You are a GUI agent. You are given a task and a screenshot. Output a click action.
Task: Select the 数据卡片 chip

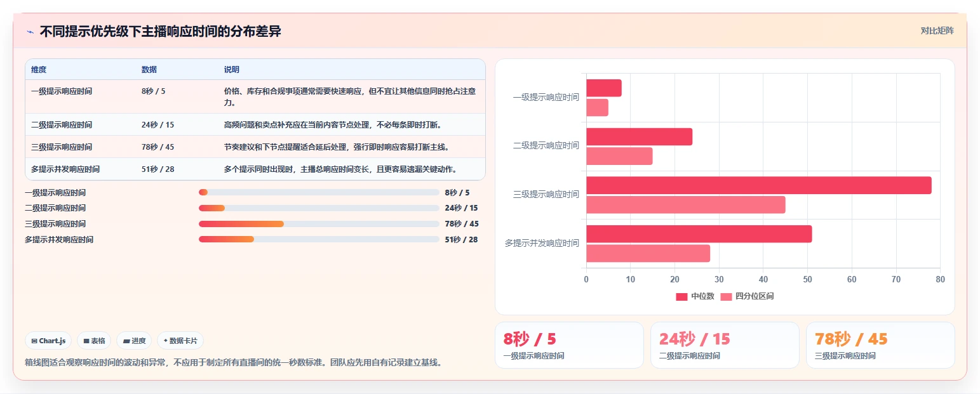[180, 341]
